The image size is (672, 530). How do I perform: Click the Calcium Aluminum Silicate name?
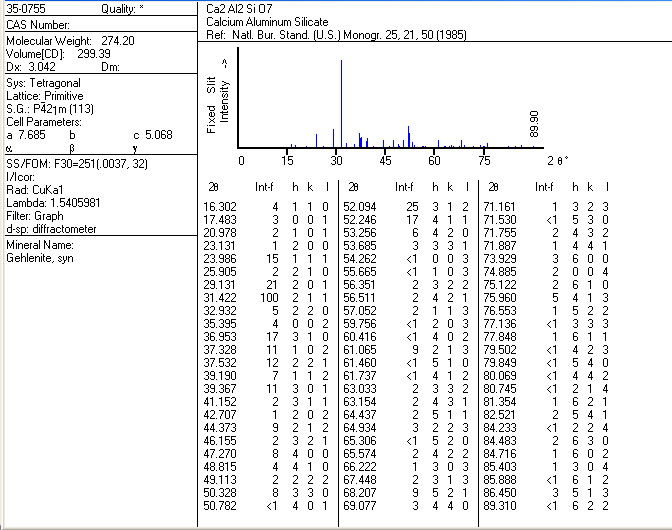pos(267,22)
